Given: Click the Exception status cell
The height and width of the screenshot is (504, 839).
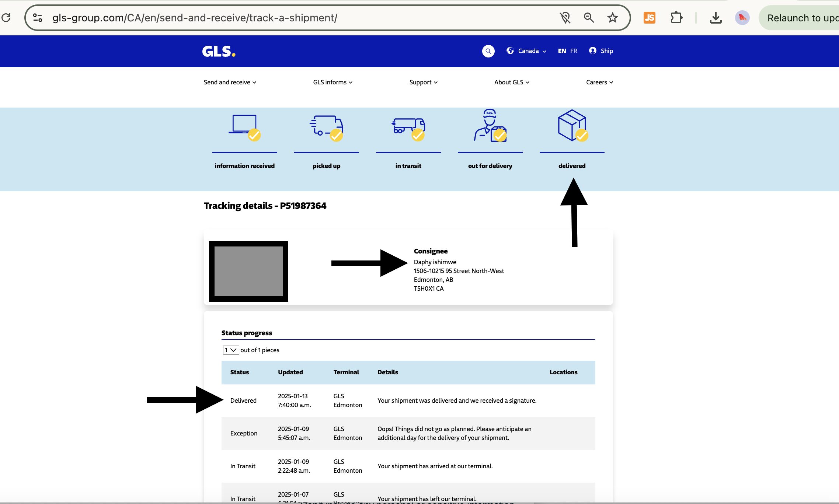Looking at the screenshot, I should pos(244,433).
